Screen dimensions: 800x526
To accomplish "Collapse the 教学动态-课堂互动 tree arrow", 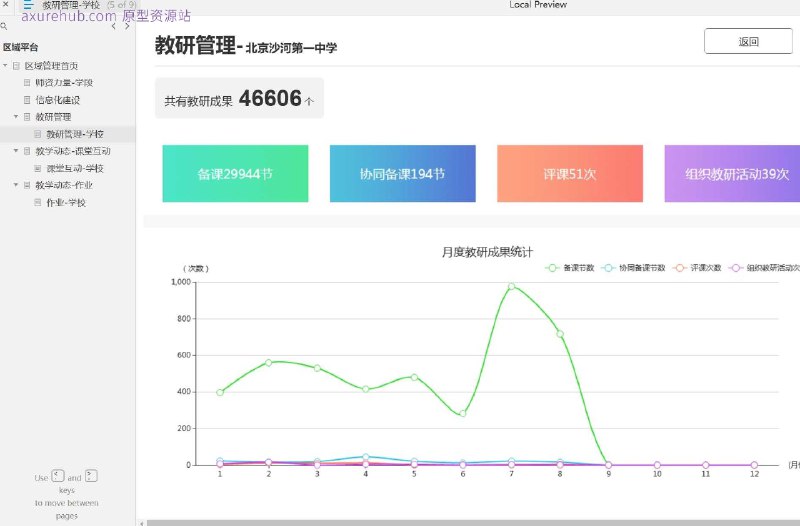I will [16, 151].
